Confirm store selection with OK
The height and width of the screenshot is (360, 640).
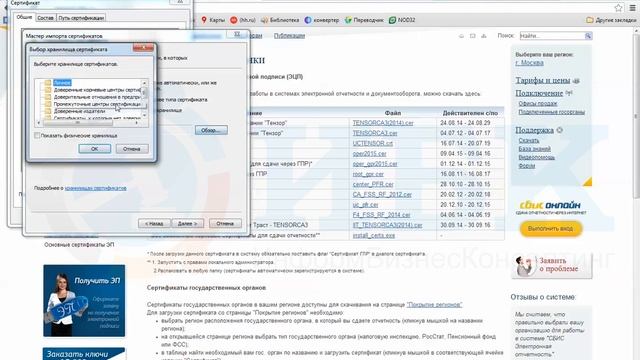tap(95, 149)
